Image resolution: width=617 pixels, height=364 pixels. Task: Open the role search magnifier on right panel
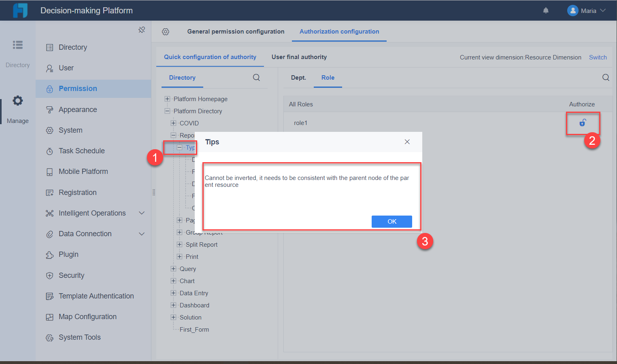(x=605, y=77)
